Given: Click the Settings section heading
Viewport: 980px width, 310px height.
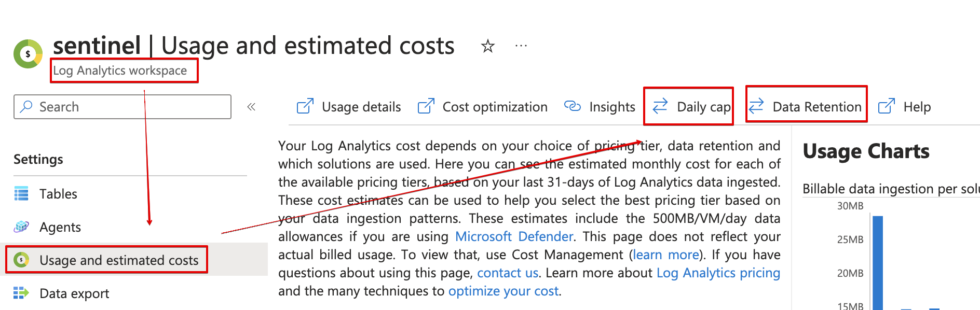Looking at the screenshot, I should tap(38, 159).
